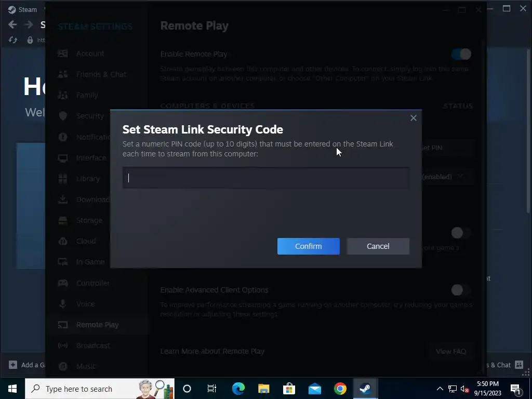Click the Windows taskbar search box
Screen dimensions: 532x399
point(100,389)
